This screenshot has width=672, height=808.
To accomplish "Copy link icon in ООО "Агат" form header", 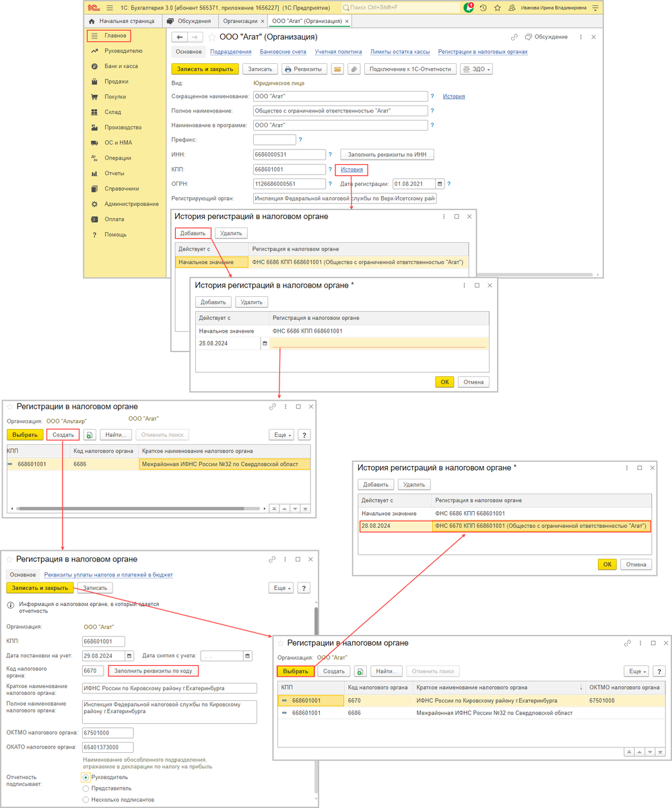I will pyautogui.click(x=514, y=37).
